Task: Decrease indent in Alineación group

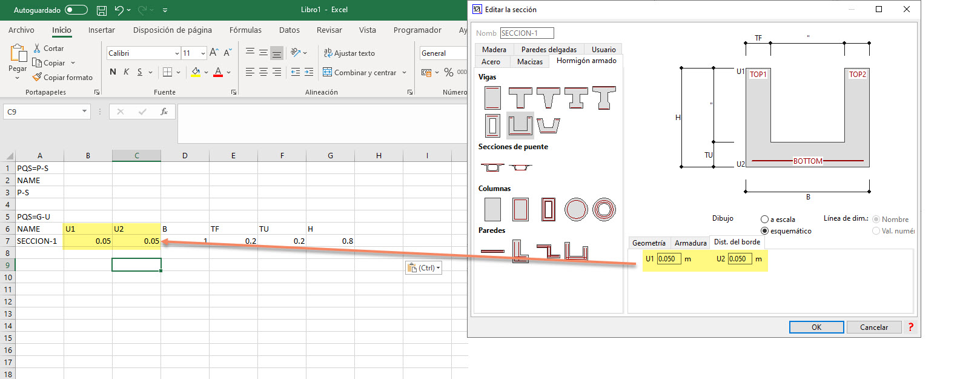Action: pos(296,72)
